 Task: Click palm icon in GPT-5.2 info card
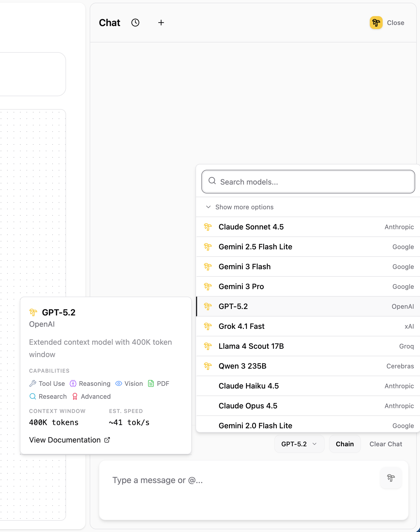coord(33,312)
